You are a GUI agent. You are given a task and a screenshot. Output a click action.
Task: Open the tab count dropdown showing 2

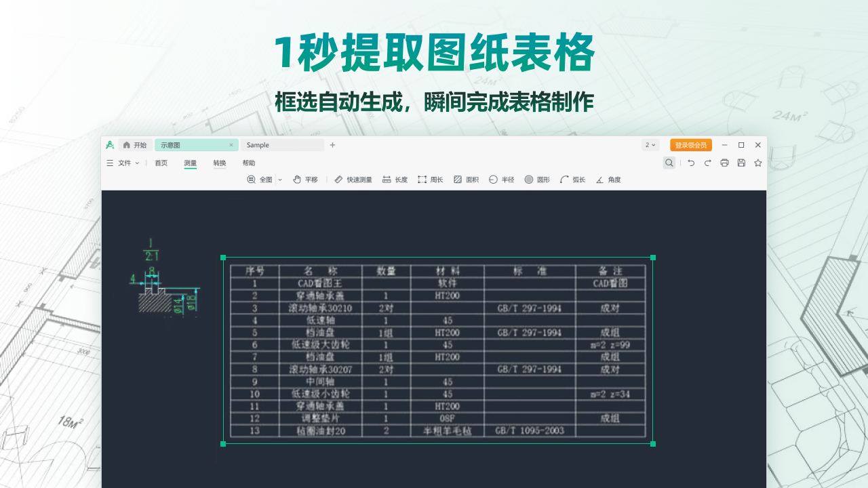tap(650, 145)
